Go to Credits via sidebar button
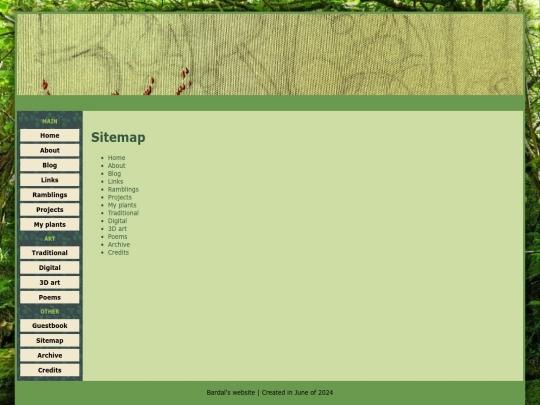 pyautogui.click(x=50, y=370)
